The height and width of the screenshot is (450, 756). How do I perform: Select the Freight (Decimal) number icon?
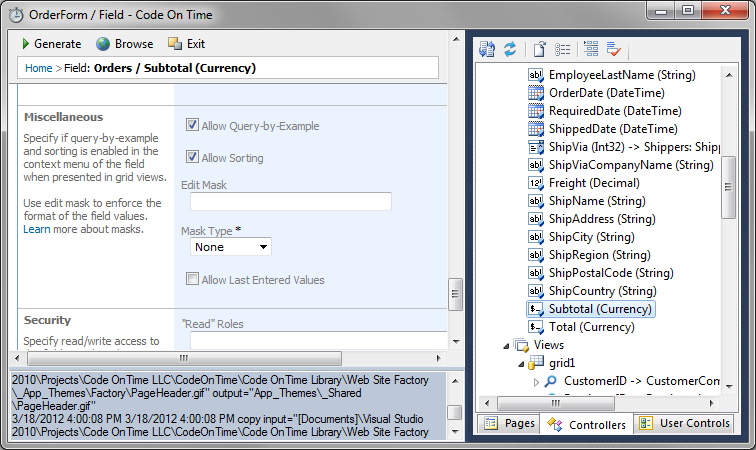pyautogui.click(x=536, y=183)
